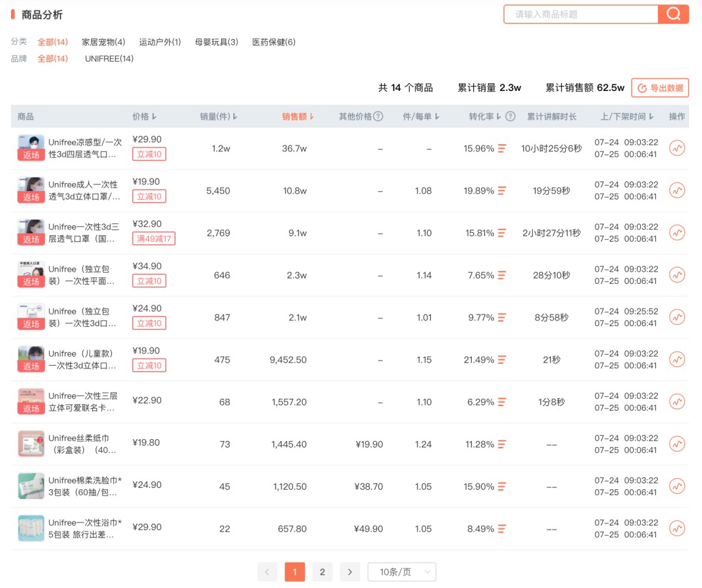Image resolution: width=702 pixels, height=588 pixels.
Task: Focus the 请输入商品标题 search field
Action: coord(580,14)
